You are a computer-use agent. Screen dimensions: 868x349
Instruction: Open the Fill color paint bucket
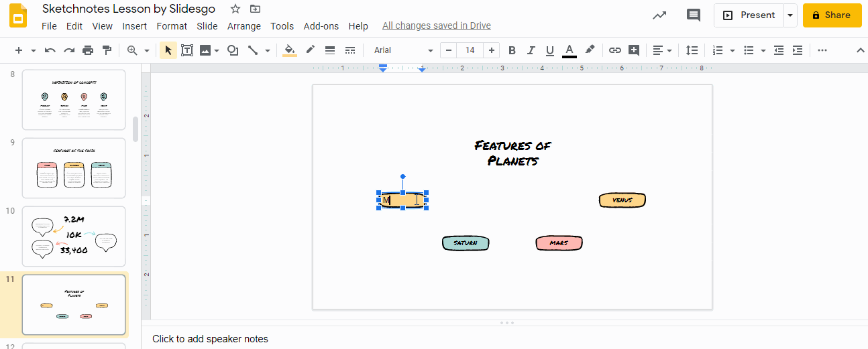290,50
